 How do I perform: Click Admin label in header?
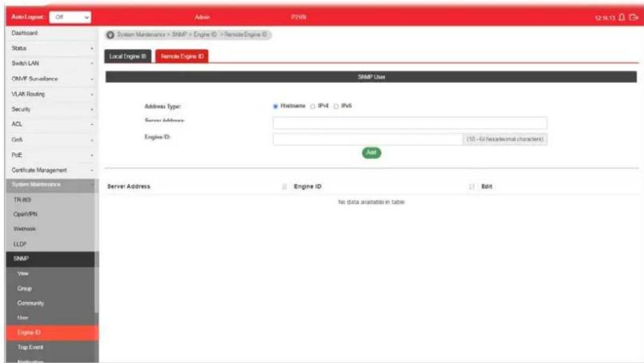[x=202, y=17]
